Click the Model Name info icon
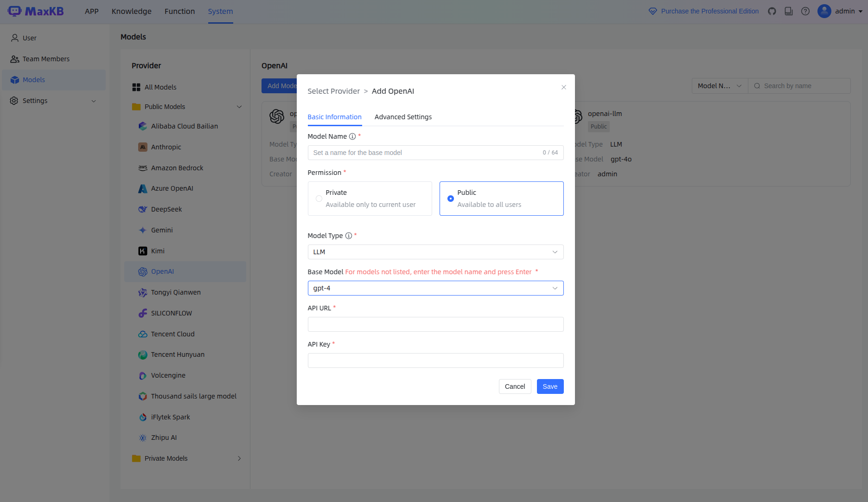 click(352, 136)
